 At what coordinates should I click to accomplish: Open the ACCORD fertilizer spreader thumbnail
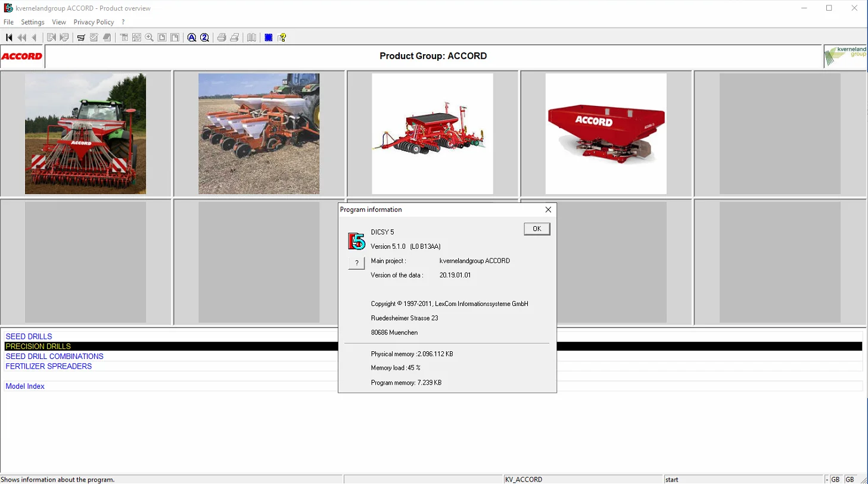tap(606, 134)
